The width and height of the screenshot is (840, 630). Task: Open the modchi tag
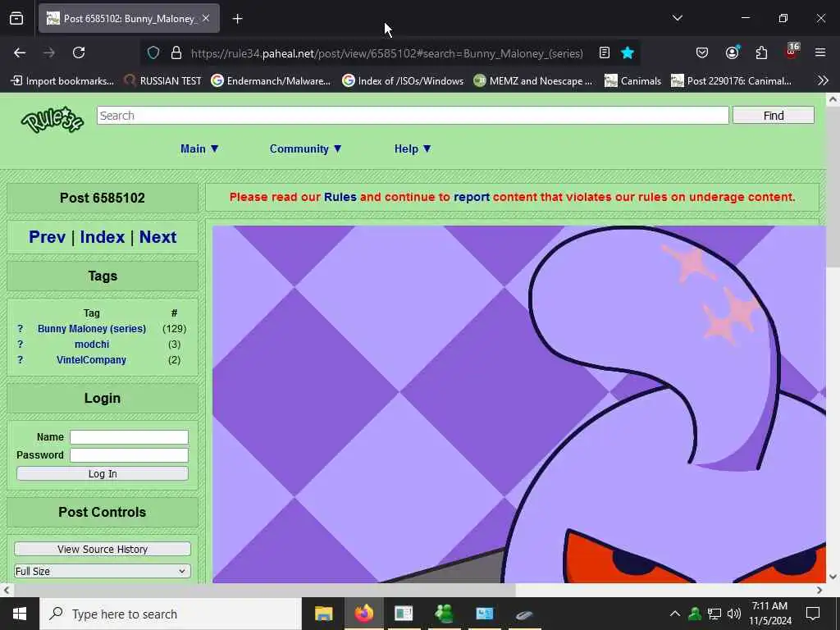point(92,344)
